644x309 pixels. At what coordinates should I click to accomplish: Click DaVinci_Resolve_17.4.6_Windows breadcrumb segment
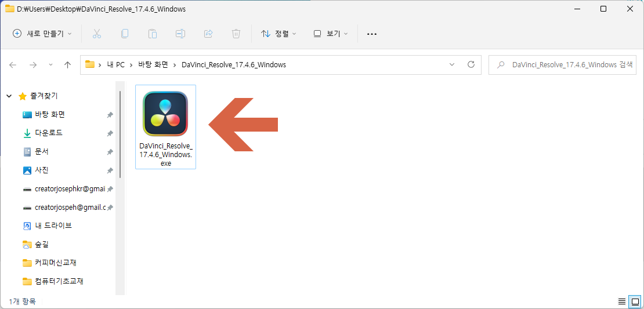coord(234,65)
